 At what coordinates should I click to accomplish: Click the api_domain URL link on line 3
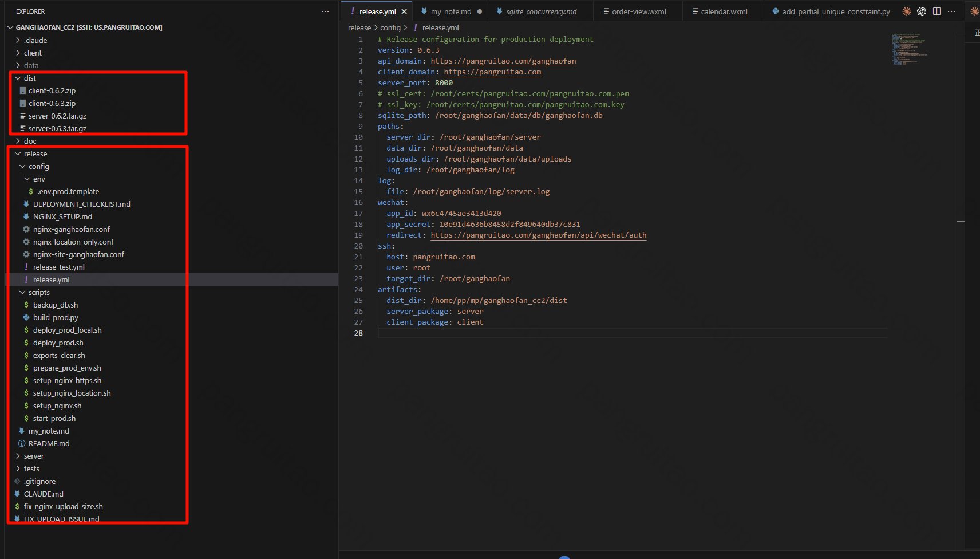click(x=503, y=61)
